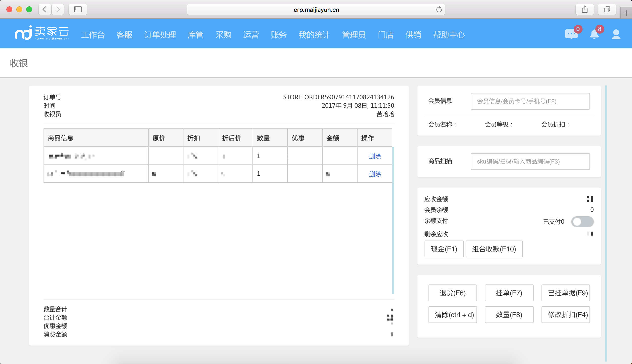Image resolution: width=632 pixels, height=364 pixels.
Task: Click the 数量(F8) button
Action: [x=509, y=315]
